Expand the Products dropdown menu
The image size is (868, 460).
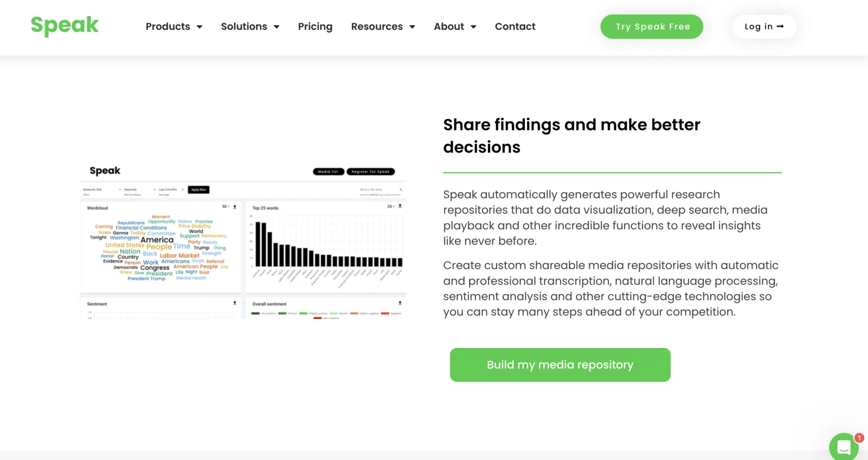tap(174, 27)
